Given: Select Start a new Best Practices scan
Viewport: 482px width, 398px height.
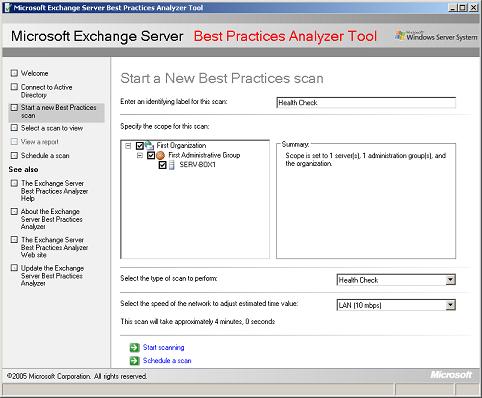Looking at the screenshot, I should (x=58, y=111).
